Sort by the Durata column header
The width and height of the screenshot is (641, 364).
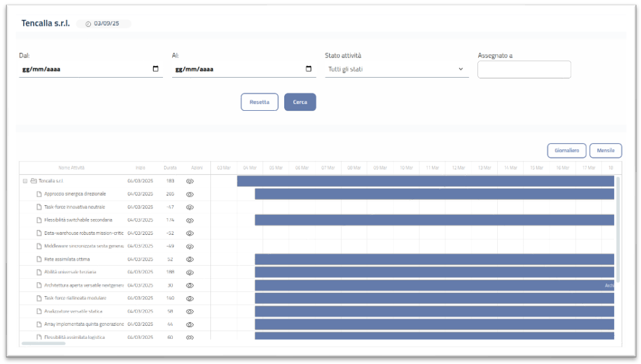pos(169,168)
